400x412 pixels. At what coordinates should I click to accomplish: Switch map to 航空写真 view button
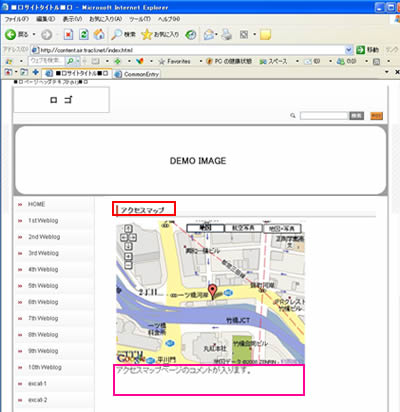(x=243, y=228)
